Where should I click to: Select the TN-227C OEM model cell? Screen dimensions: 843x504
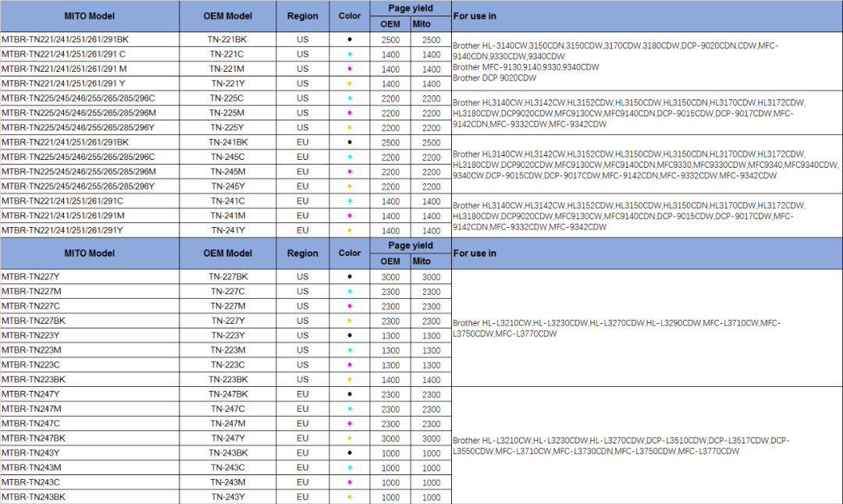[227, 291]
